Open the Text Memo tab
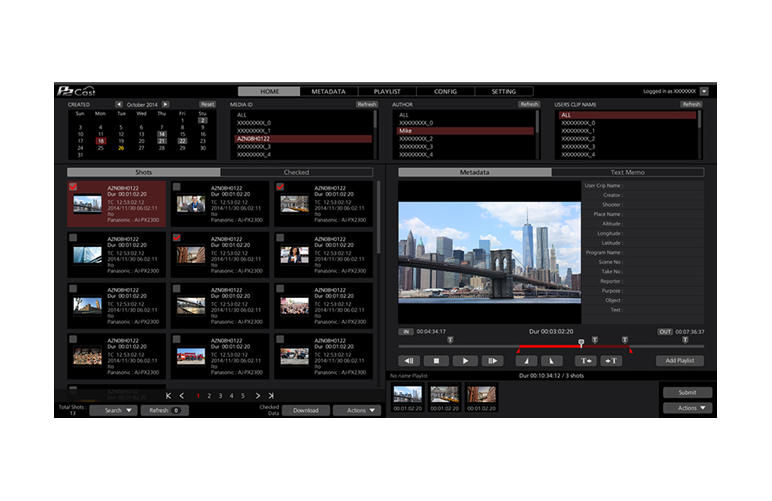Image resolution: width=772 pixels, height=501 pixels. coord(627,172)
